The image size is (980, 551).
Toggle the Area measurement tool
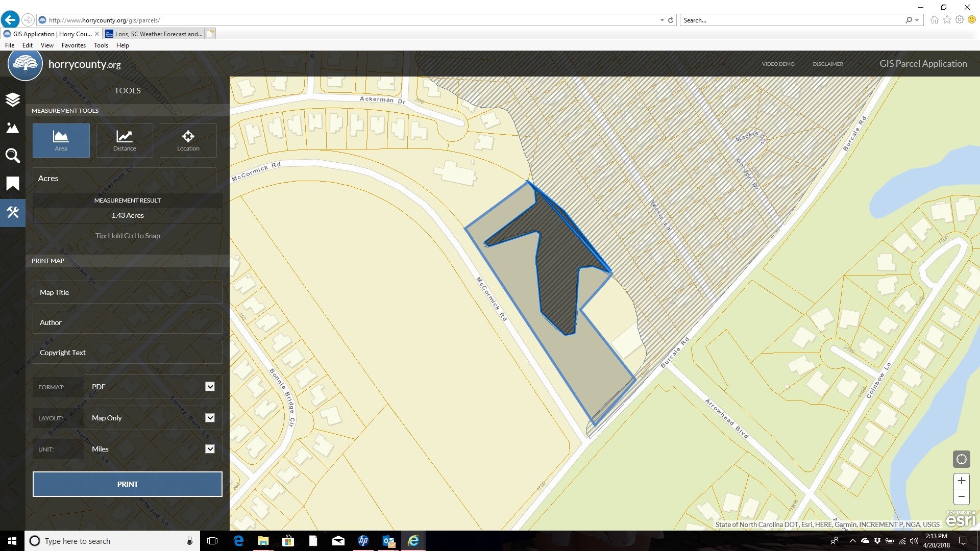point(61,140)
